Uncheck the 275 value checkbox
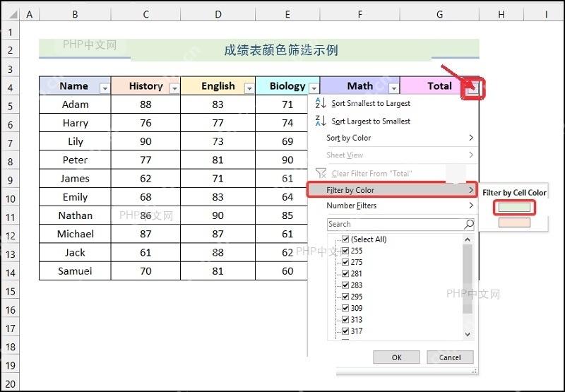The height and width of the screenshot is (392, 565). click(x=345, y=262)
